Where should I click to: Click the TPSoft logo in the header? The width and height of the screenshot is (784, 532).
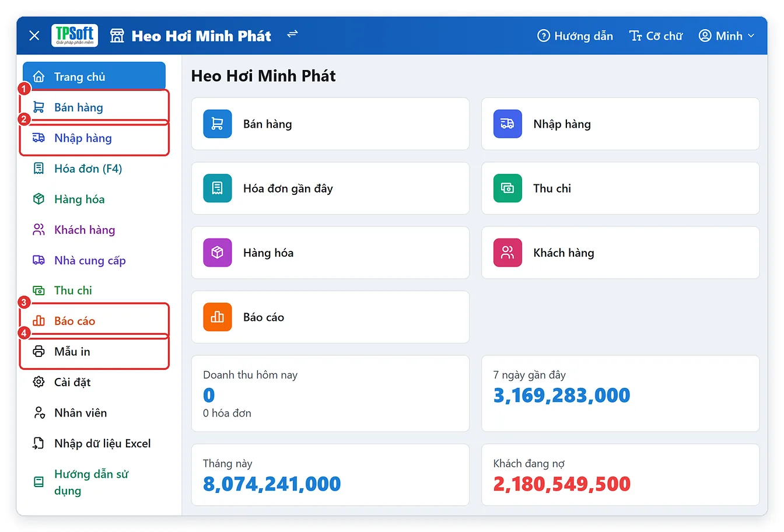coord(75,36)
